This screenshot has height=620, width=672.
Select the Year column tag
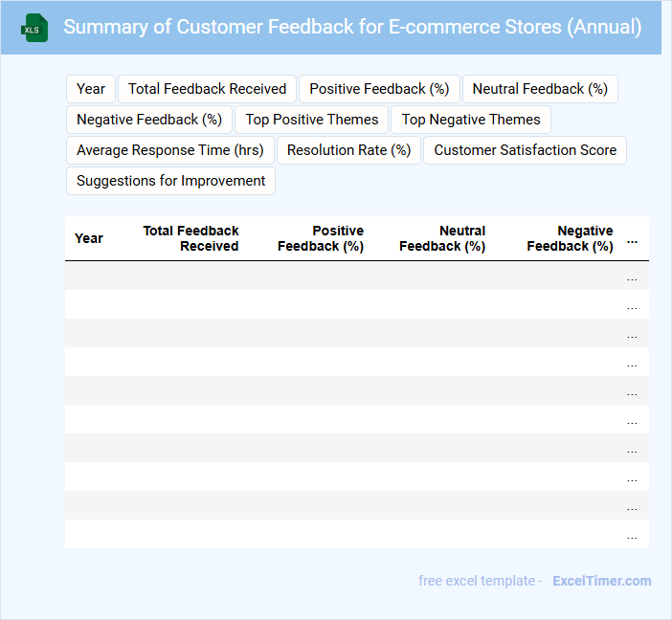pyautogui.click(x=91, y=89)
